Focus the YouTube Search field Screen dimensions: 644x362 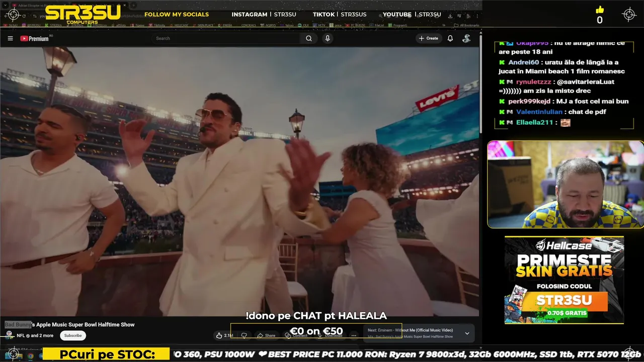(226, 38)
